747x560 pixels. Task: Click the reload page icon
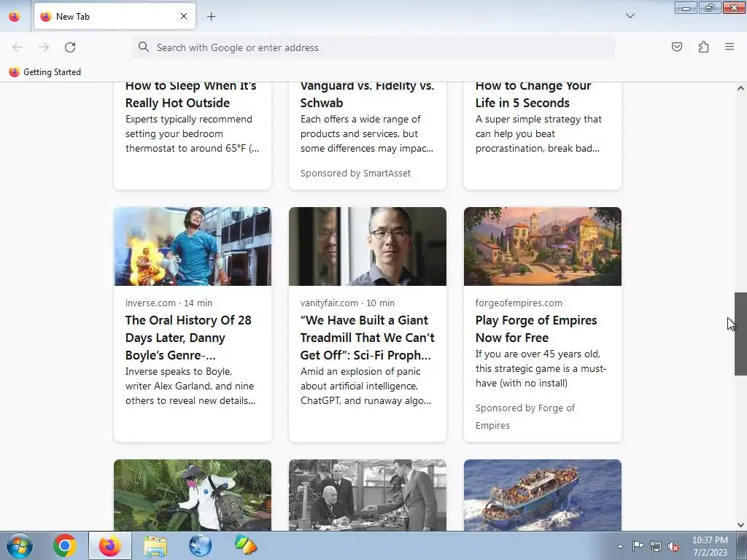70,47
